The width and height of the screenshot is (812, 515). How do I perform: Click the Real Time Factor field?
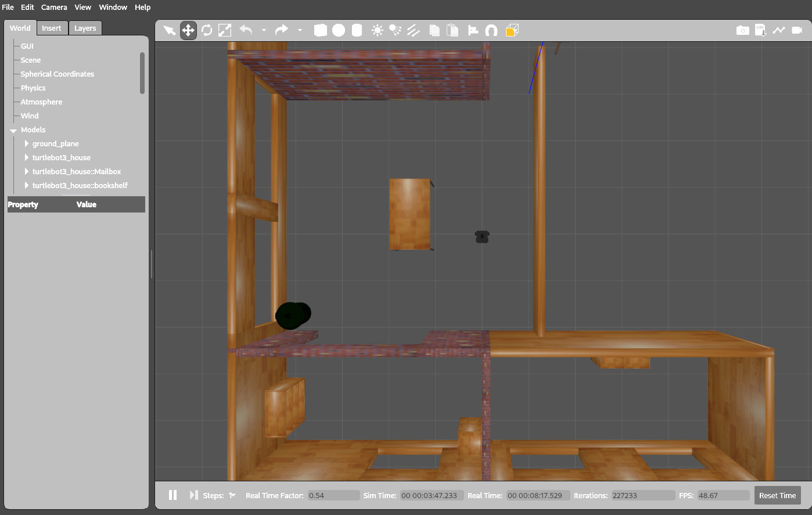[x=333, y=495]
